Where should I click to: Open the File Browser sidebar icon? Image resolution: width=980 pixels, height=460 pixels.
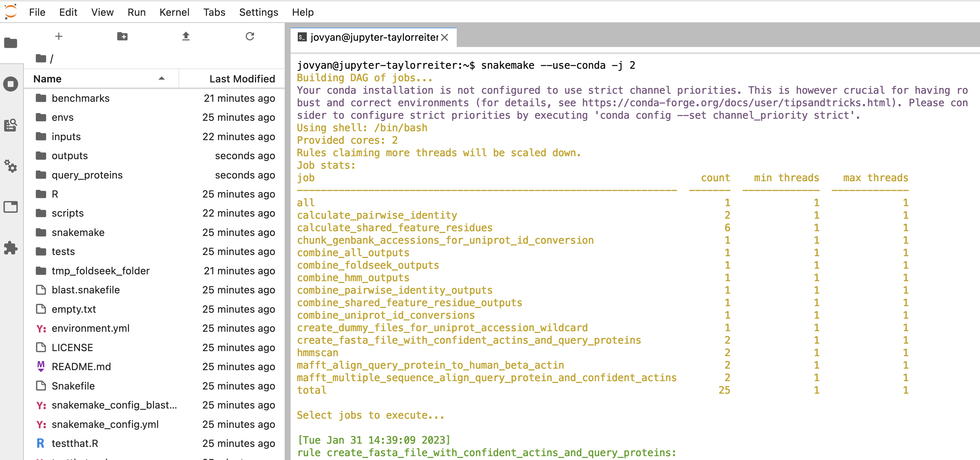(11, 43)
